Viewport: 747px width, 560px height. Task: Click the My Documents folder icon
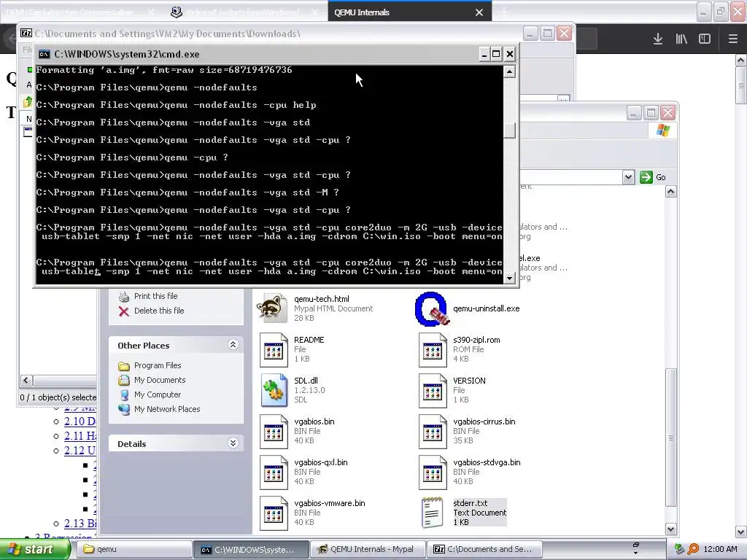124,380
